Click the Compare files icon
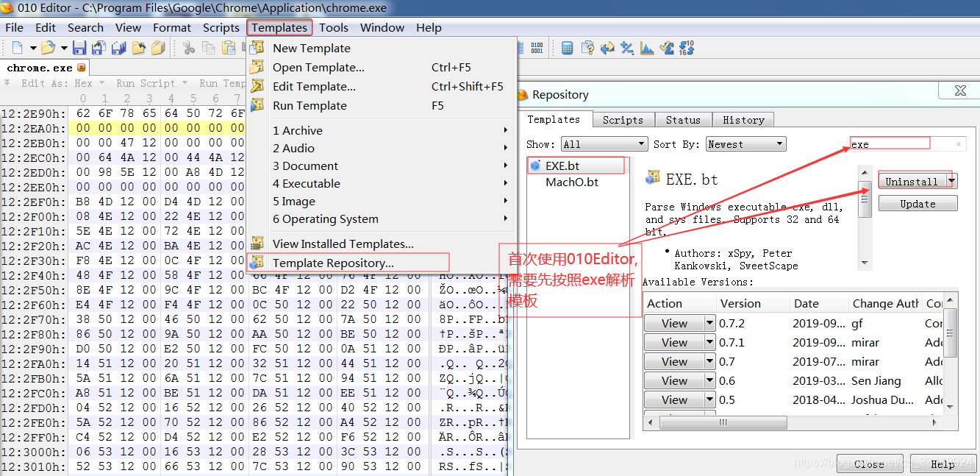Screen dimensions: 980x476 [587, 48]
